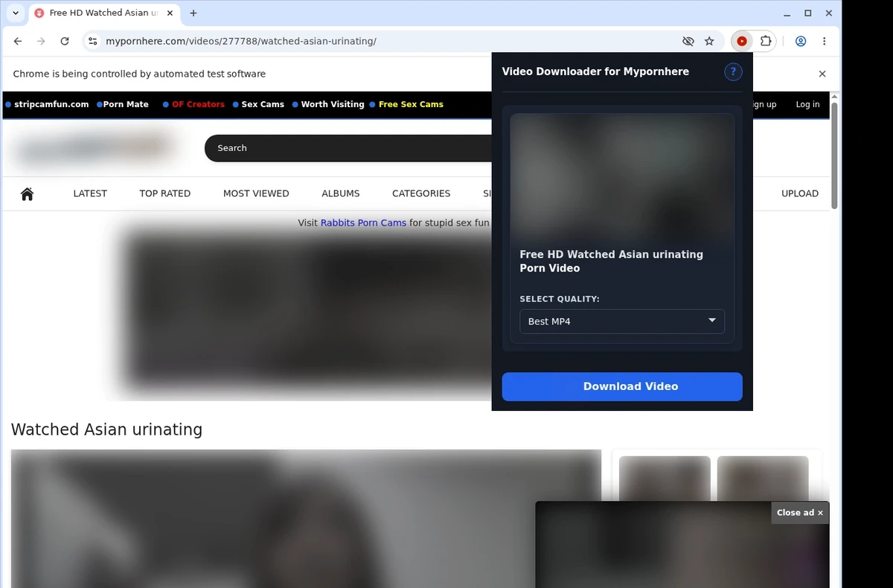Reload the current page
Image resolution: width=893 pixels, height=588 pixels.
tap(65, 41)
